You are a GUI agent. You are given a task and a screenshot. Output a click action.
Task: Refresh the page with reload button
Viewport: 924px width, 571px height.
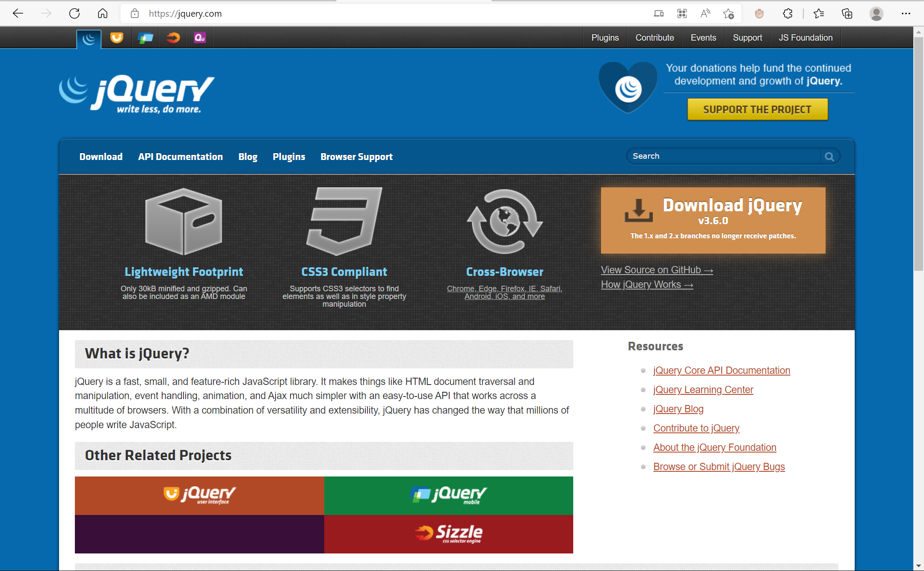[x=74, y=14]
